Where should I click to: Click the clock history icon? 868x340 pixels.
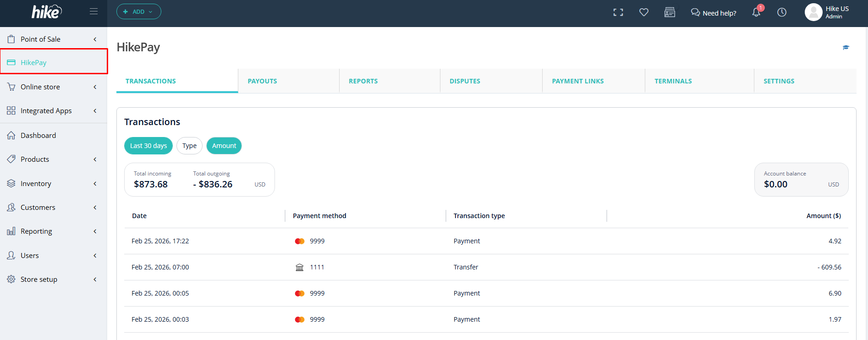(782, 12)
